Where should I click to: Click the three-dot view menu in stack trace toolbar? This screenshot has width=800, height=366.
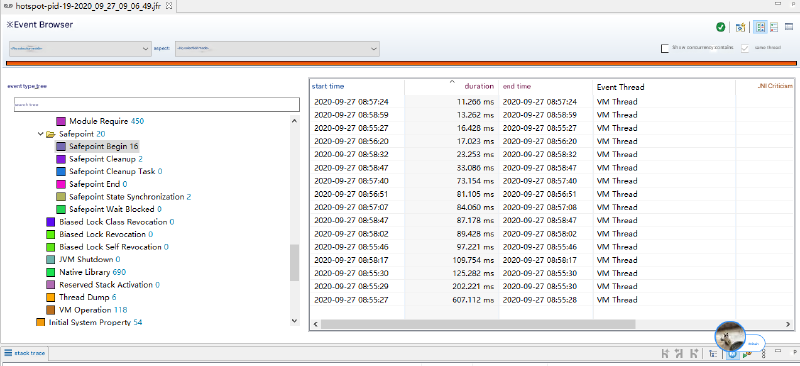(763, 353)
